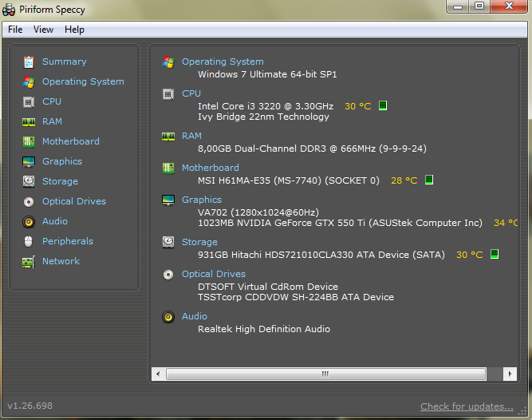The image size is (532, 420).
Task: Click the motherboard temperature value 28 °C
Action: 404,180
